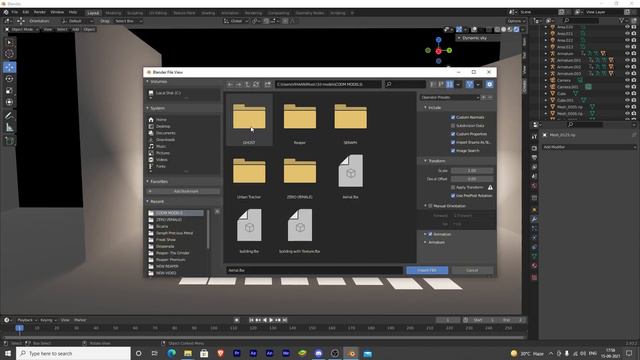Toggle Import Enums As Strings checkbox

click(453, 142)
